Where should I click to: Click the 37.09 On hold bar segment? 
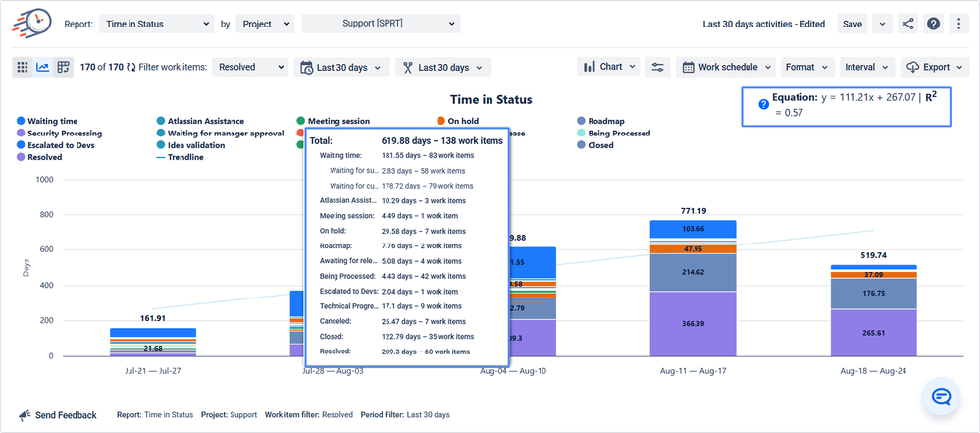point(874,275)
